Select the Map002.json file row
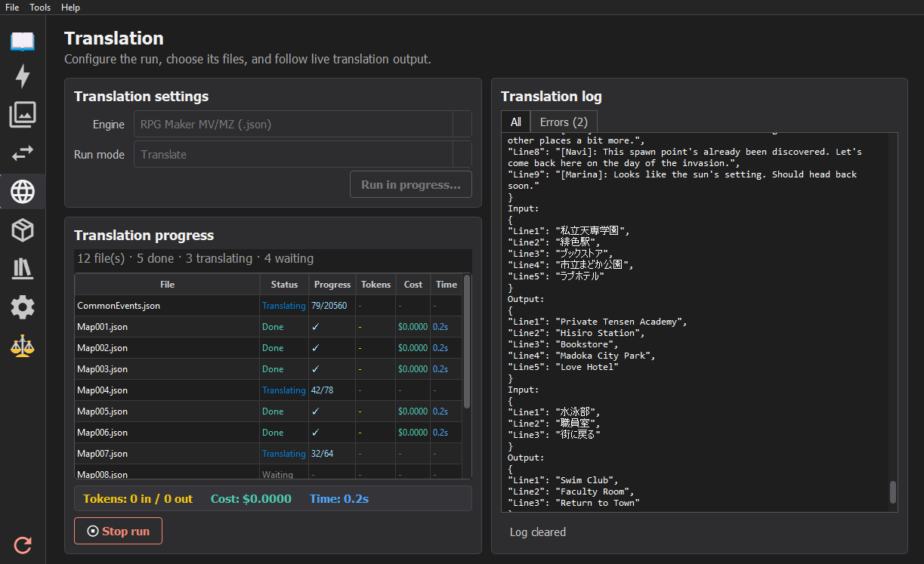The height and width of the screenshot is (564, 924). pos(268,348)
